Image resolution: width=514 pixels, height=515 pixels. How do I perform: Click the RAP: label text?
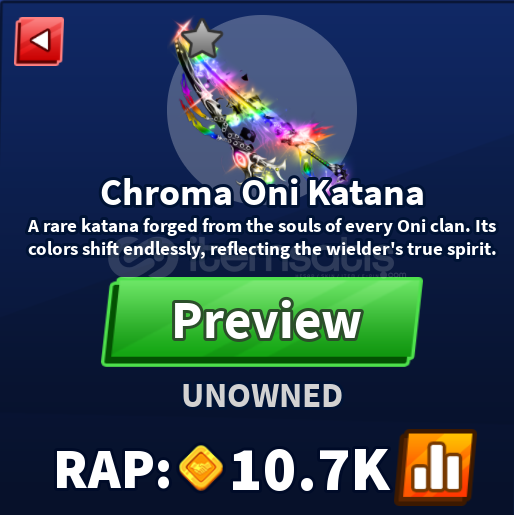[113, 470]
